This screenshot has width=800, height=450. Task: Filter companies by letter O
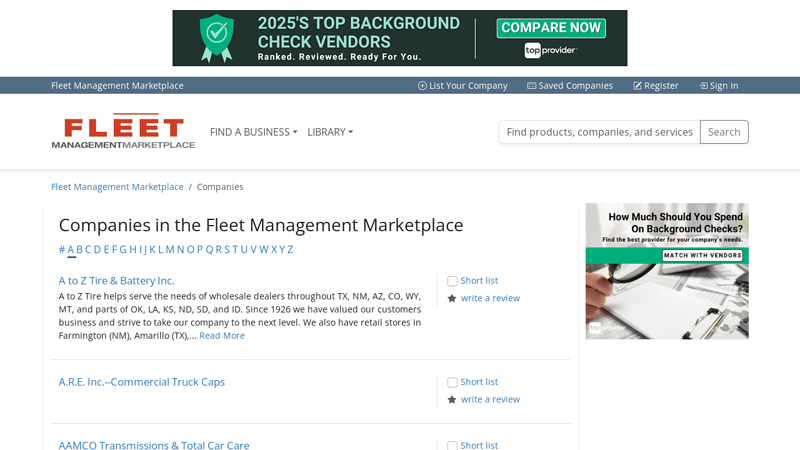point(191,249)
